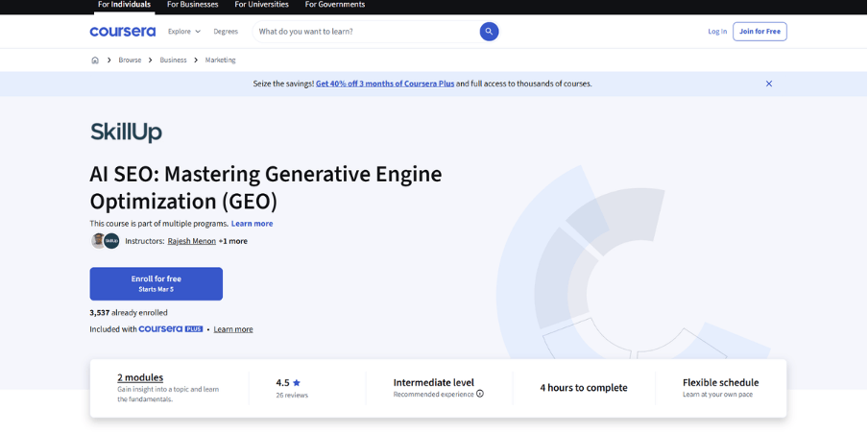Click the Rajesh Menon instructor avatar
This screenshot has width=868, height=434.
coord(99,241)
